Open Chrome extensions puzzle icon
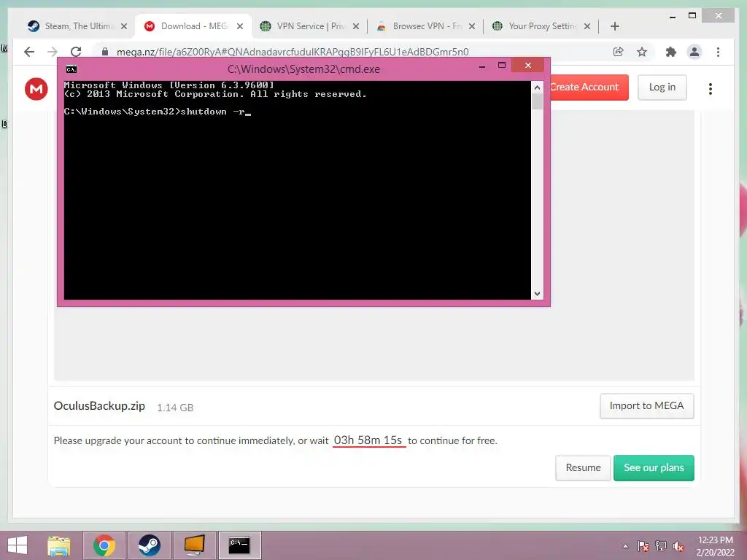The width and height of the screenshot is (747, 560). [x=671, y=52]
